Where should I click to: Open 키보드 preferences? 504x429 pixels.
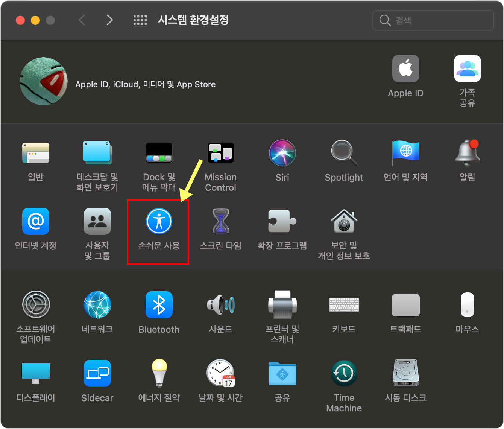click(344, 305)
